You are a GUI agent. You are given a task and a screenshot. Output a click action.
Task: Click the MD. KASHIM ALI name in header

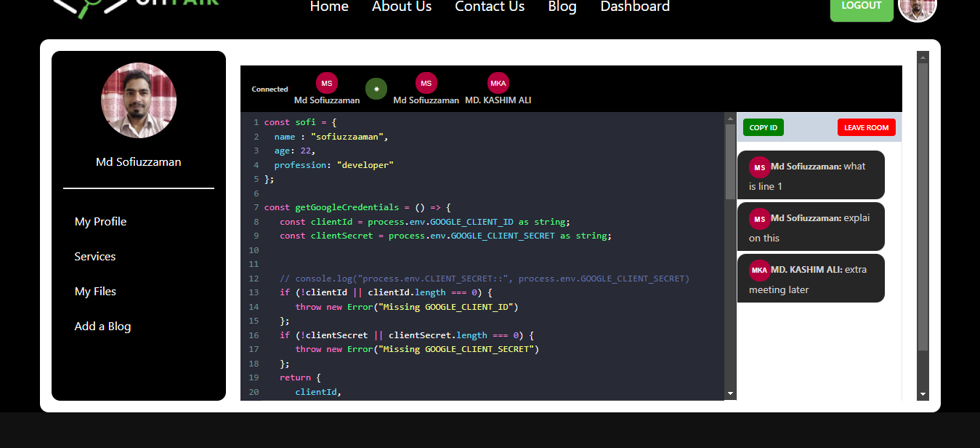point(498,100)
